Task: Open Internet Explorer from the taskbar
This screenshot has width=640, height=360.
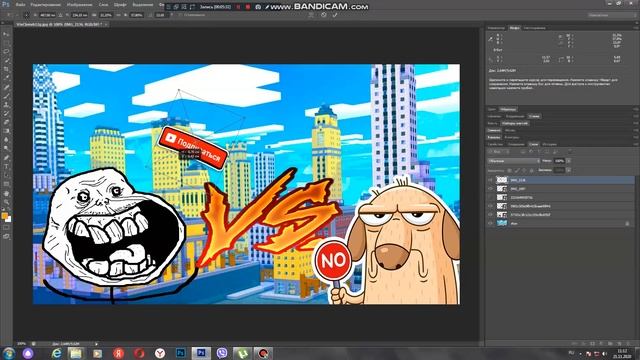Action: point(56,353)
